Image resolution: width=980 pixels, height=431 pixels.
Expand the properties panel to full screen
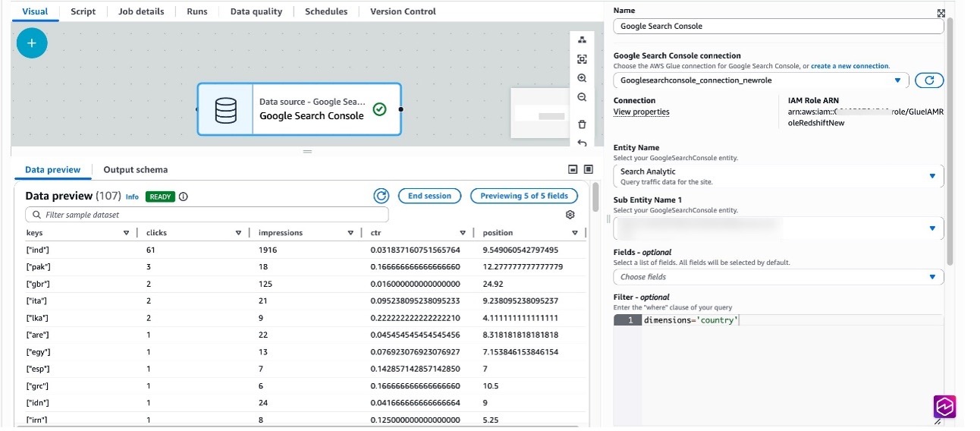click(x=941, y=13)
